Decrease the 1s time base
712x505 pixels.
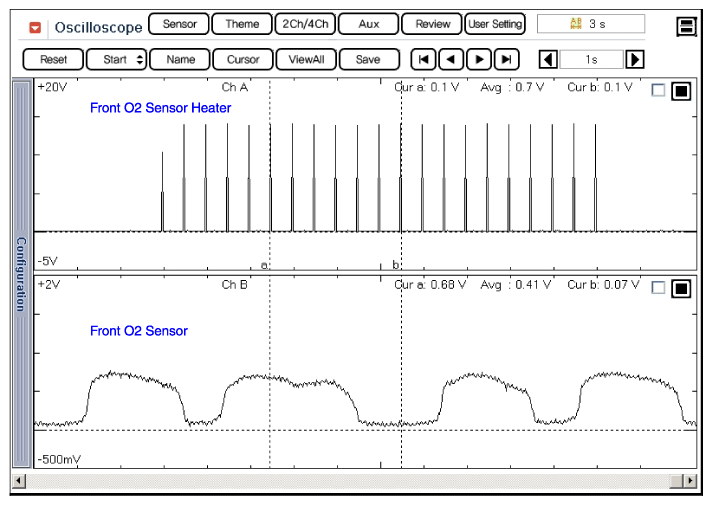[x=548, y=60]
